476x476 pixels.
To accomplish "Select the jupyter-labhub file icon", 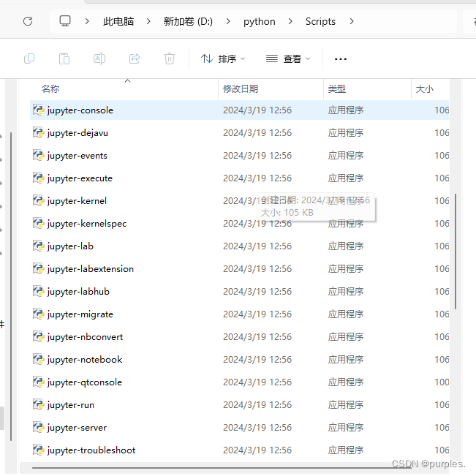I will point(39,292).
